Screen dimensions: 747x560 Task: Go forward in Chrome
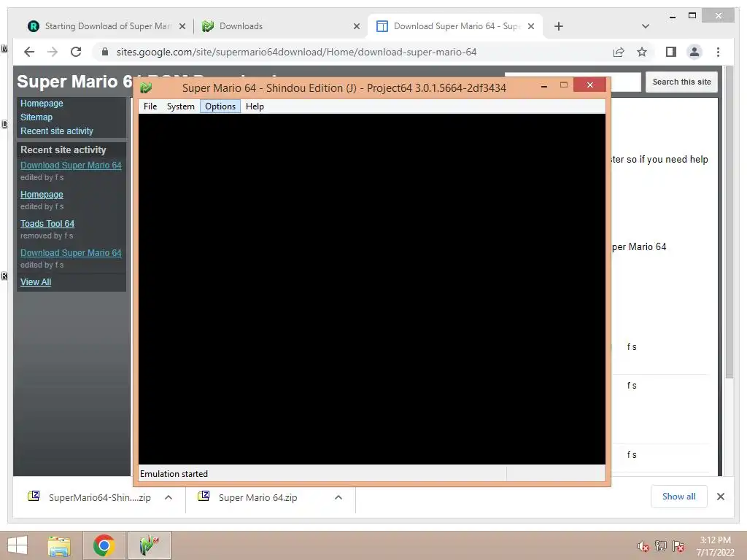tap(53, 52)
